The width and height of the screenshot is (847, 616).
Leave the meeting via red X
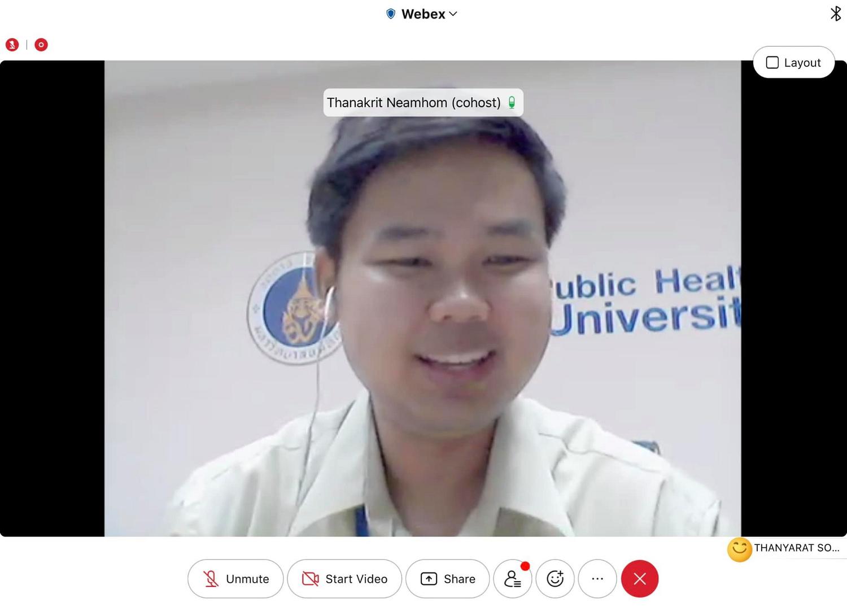coord(640,579)
